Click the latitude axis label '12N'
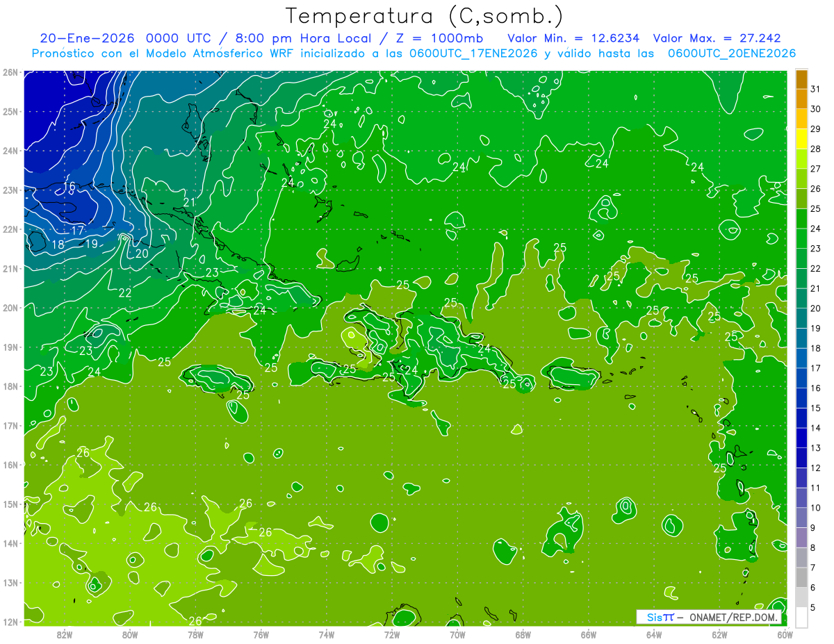 [10, 622]
